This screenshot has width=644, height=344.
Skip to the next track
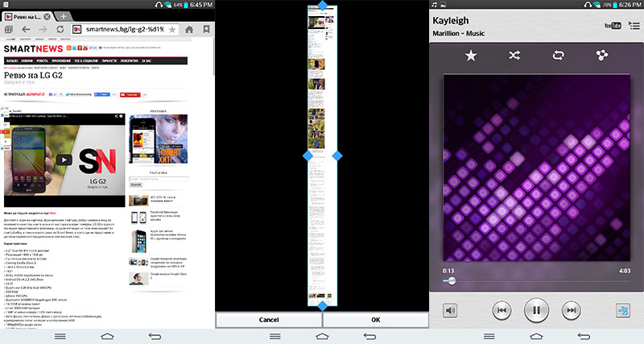571,310
